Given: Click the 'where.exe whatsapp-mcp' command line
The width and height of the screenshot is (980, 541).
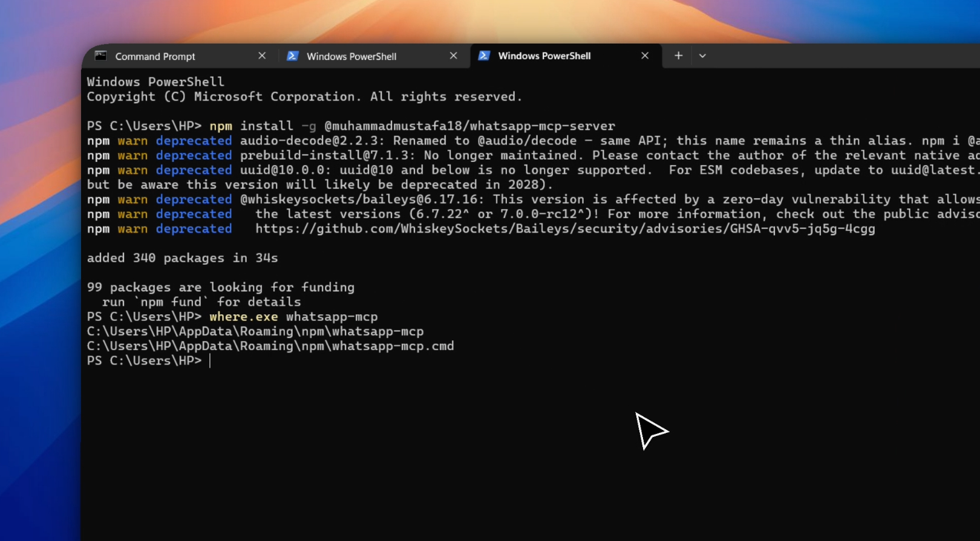Looking at the screenshot, I should click(x=232, y=317).
